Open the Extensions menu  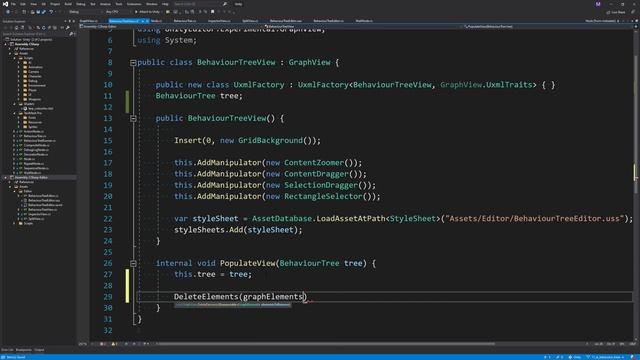pos(134,4)
